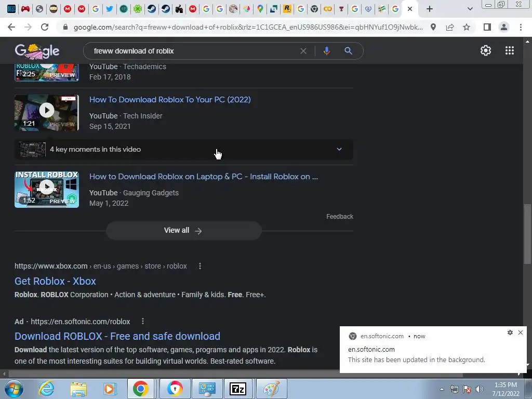Open the Get Roblox - Xbox result
Viewport: 532px width, 399px height.
55,281
